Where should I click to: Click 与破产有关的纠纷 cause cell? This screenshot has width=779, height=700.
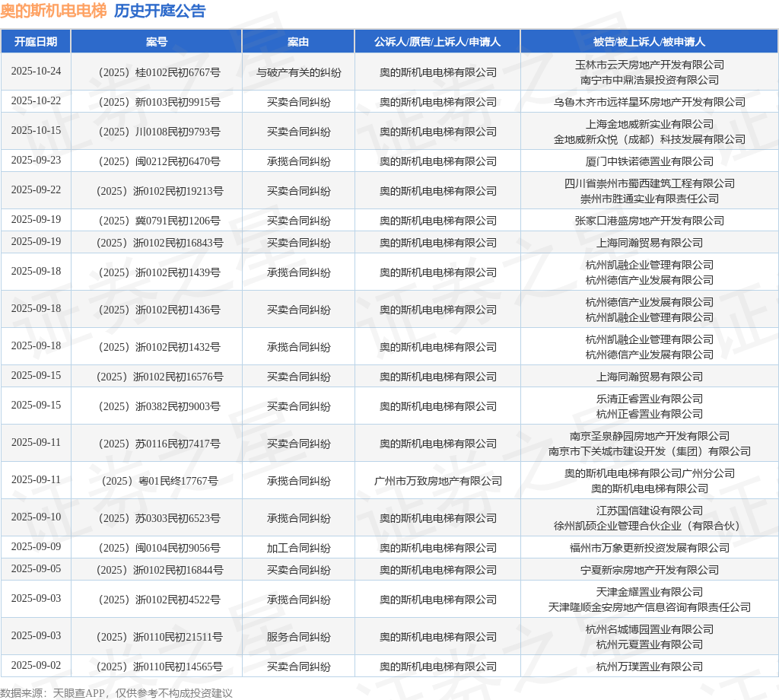298,72
